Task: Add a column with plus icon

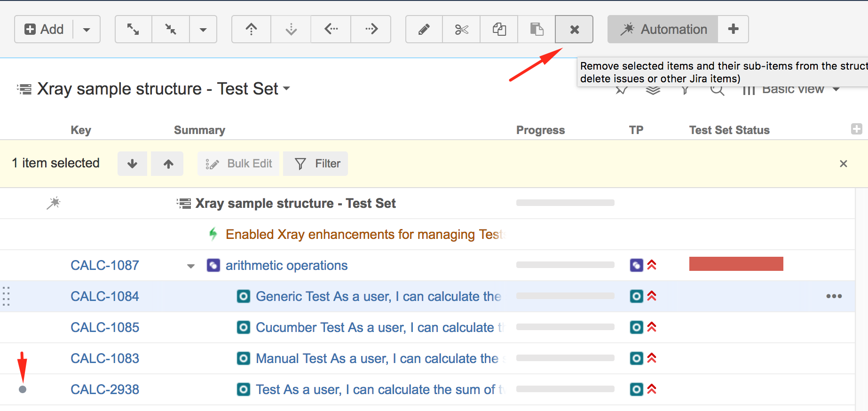Action: tap(857, 129)
